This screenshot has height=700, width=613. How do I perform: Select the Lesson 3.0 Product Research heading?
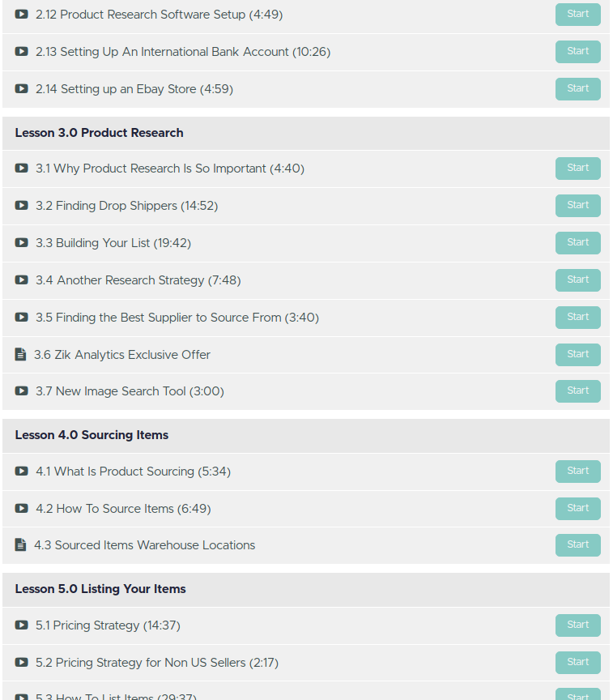[100, 133]
